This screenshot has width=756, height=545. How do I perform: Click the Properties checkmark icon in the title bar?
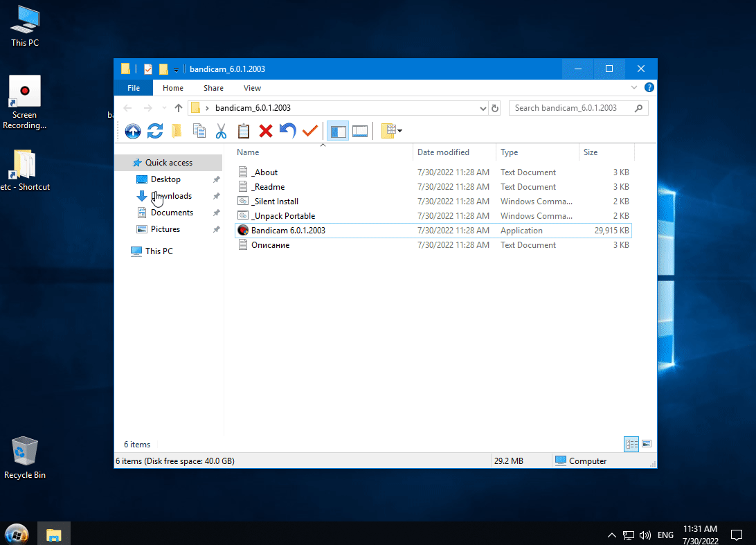tap(148, 69)
